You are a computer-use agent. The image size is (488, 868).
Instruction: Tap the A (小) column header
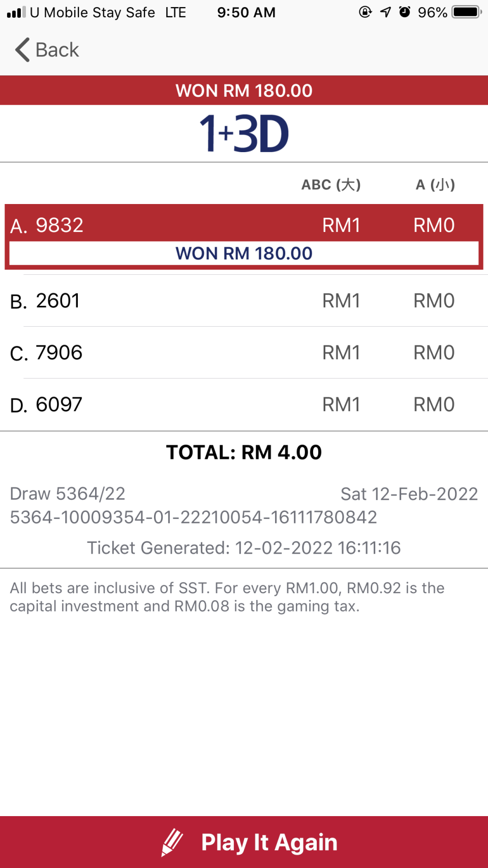point(435,184)
